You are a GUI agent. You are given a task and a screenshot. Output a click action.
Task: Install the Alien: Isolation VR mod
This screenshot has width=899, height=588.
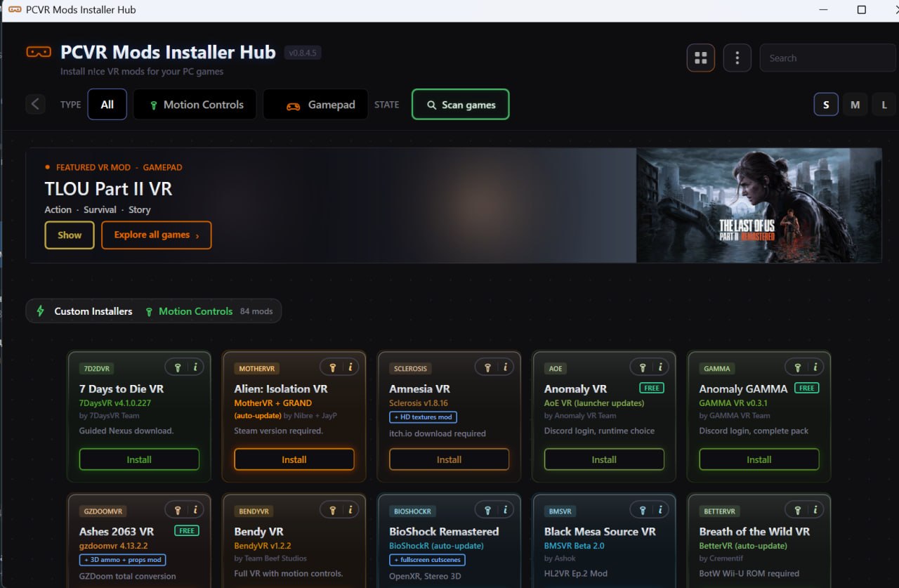click(294, 459)
